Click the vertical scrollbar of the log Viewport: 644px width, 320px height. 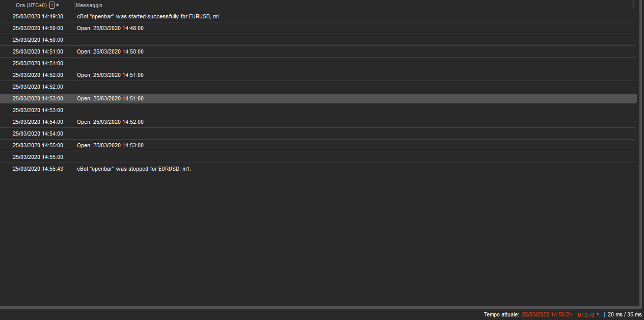click(640, 153)
